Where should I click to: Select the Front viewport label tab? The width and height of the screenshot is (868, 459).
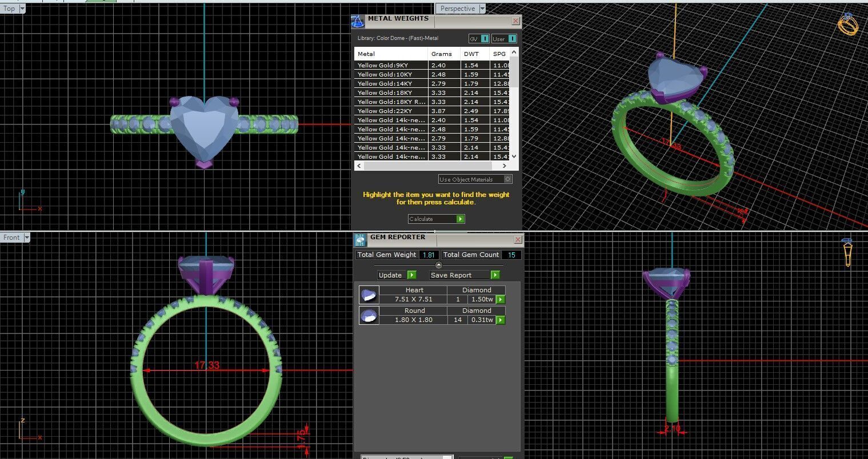tap(11, 237)
